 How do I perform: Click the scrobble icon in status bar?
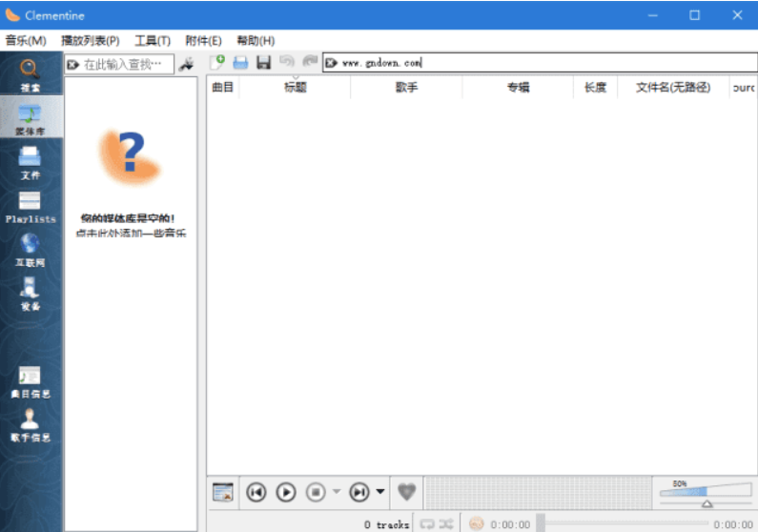pos(477,523)
